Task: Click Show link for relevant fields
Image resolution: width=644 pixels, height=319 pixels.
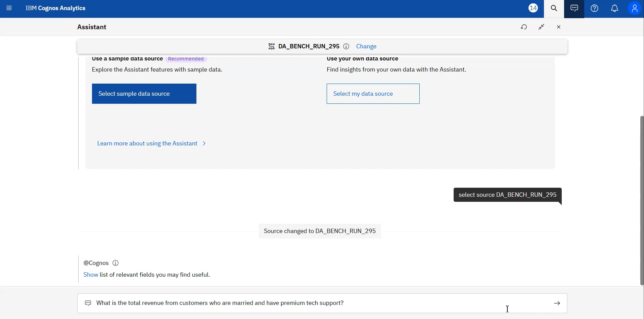Action: pyautogui.click(x=91, y=275)
